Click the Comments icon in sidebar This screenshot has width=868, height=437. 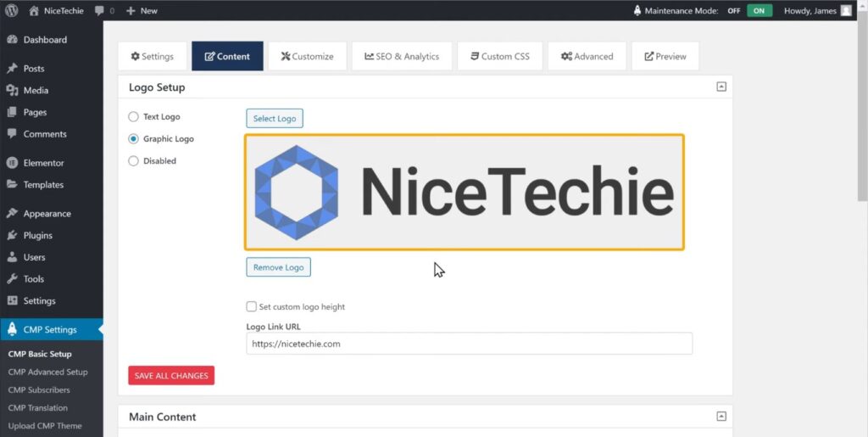point(12,134)
